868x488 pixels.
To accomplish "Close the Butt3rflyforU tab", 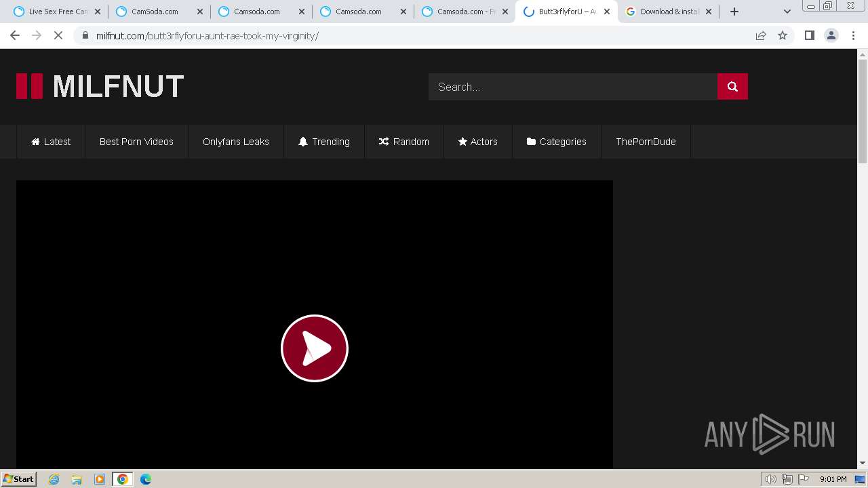I will point(607,12).
